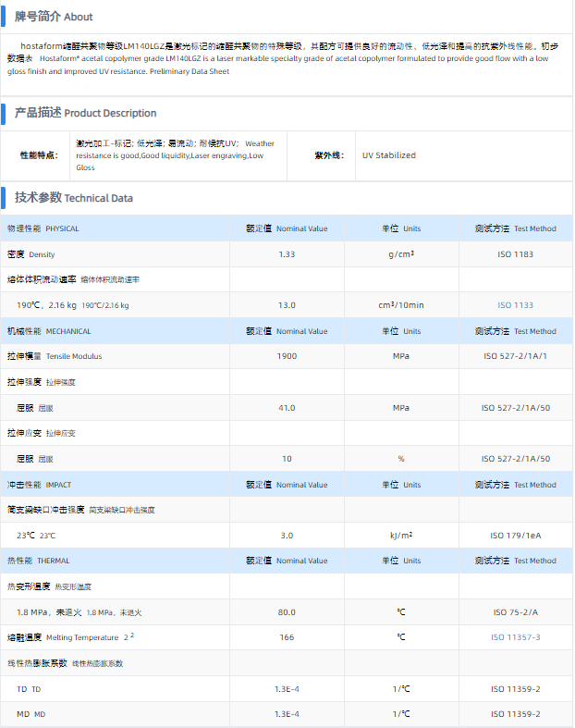Viewport: 575px width, 728px height.
Task: Open the ISO 11357-3 link
Action: click(x=516, y=637)
